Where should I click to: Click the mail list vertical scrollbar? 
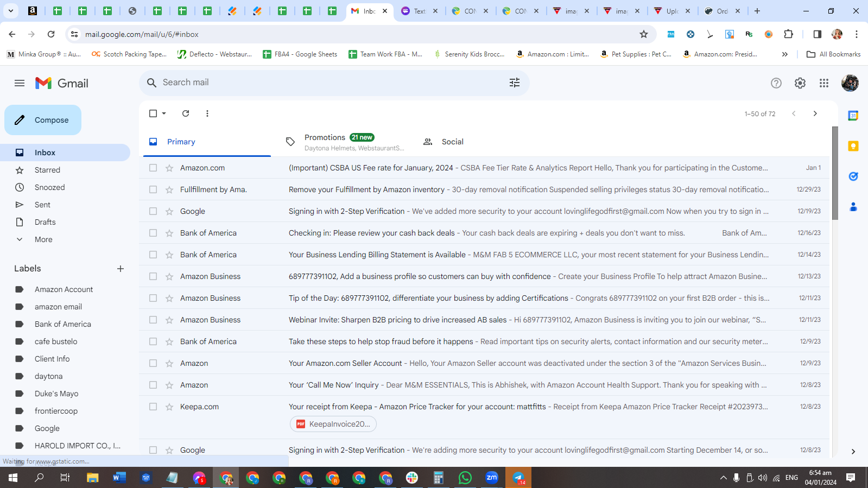(835, 173)
